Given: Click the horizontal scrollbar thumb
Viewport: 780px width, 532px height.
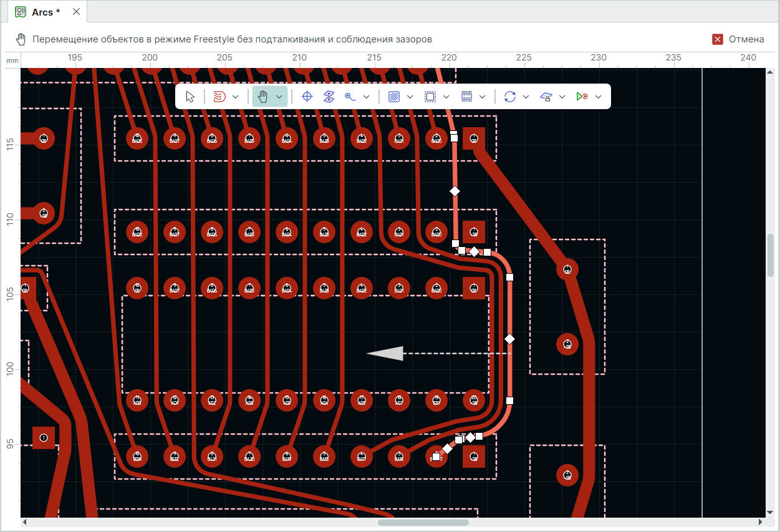Looking at the screenshot, I should coord(423,522).
